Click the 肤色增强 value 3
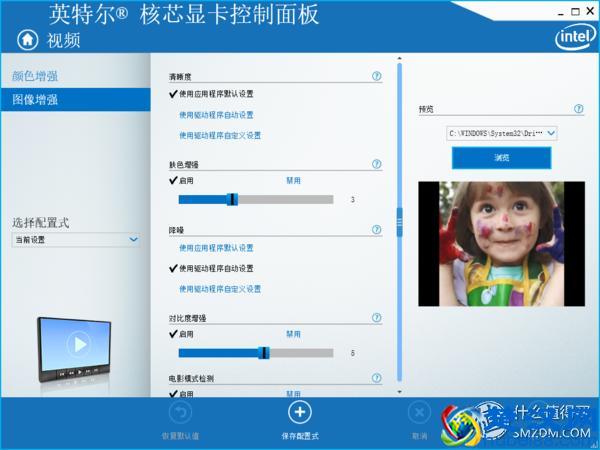The image size is (600, 450). [352, 199]
